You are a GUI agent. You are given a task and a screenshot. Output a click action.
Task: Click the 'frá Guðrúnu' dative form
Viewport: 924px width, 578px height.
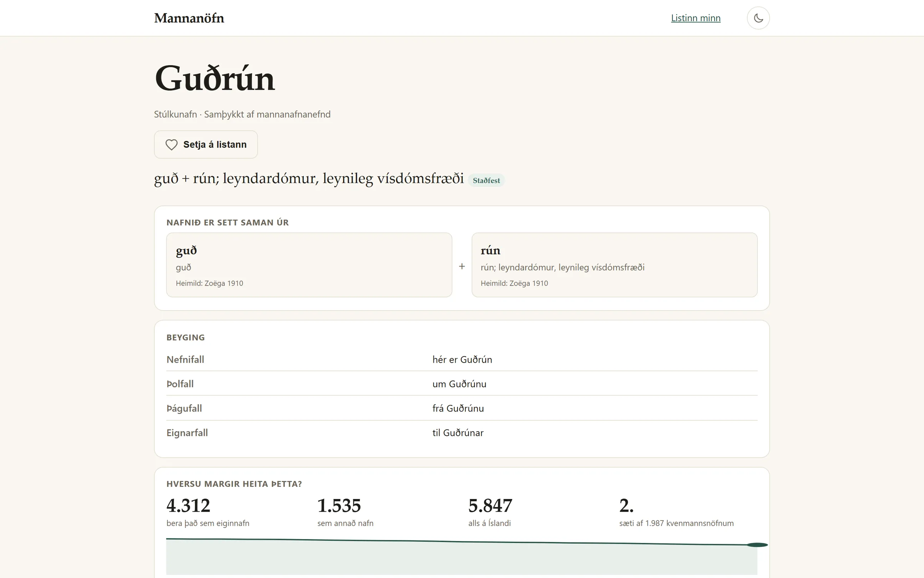point(458,408)
